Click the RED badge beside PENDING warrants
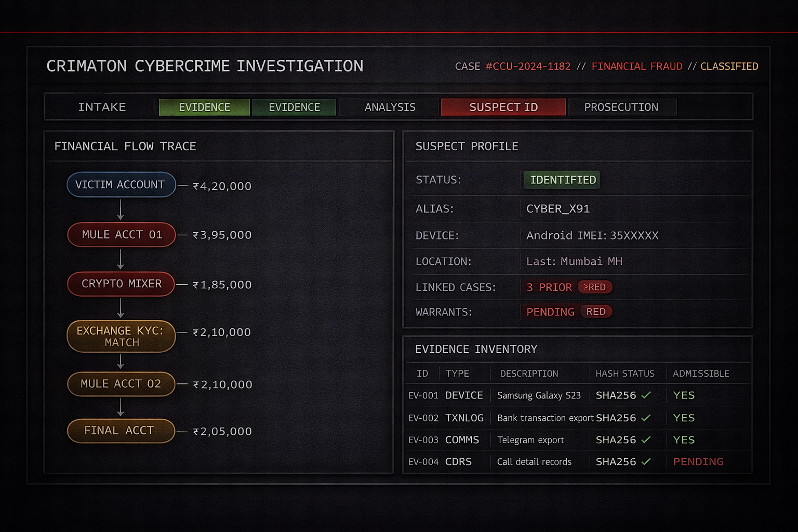The image size is (798, 532). tap(596, 312)
